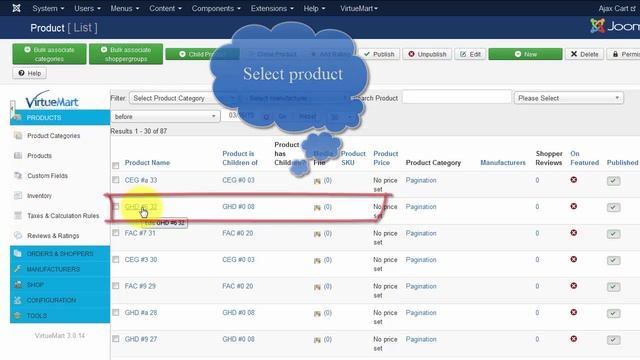This screenshot has height=360, width=640.
Task: Click the published checkmark for GHD #9 27
Action: click(x=613, y=340)
